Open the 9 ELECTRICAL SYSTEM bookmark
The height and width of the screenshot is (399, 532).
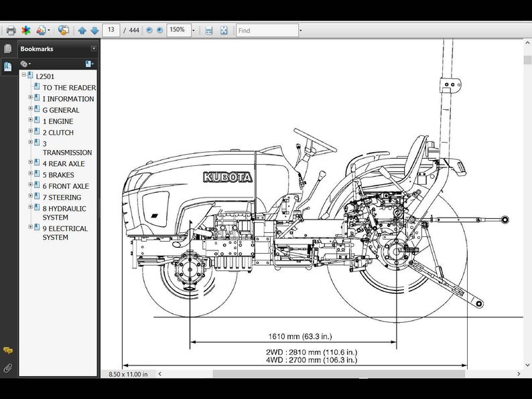click(x=65, y=233)
